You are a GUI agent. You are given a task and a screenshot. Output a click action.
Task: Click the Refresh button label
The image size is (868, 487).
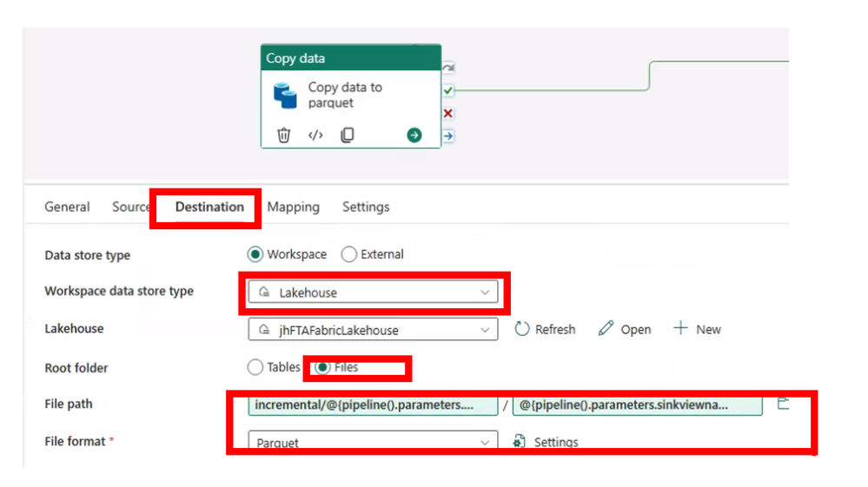555,330
